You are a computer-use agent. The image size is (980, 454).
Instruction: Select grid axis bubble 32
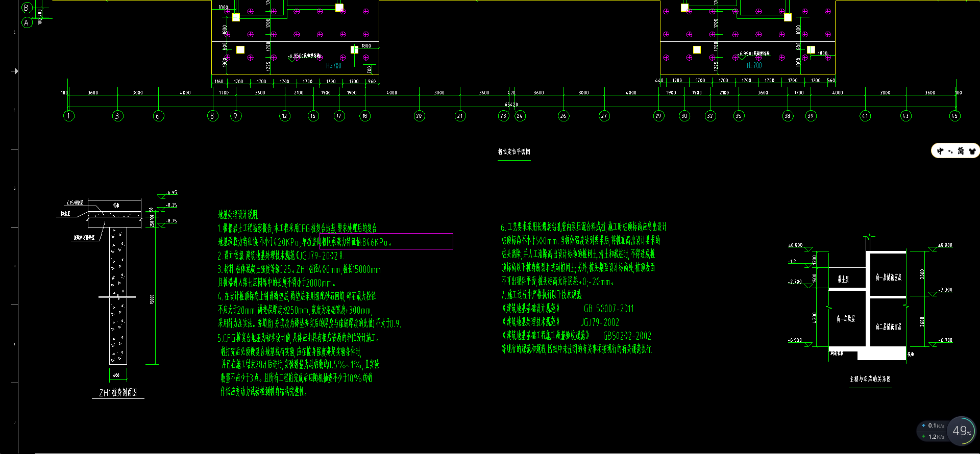[710, 116]
